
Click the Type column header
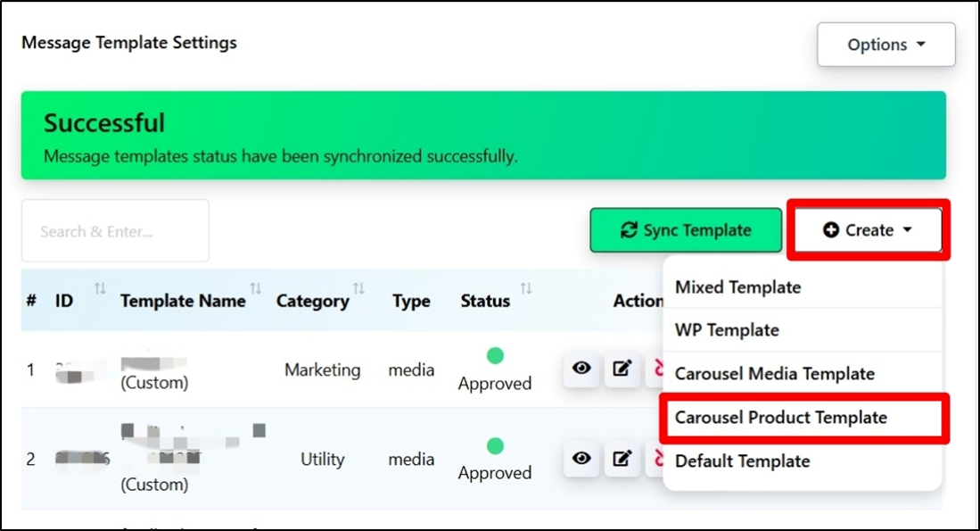point(411,302)
